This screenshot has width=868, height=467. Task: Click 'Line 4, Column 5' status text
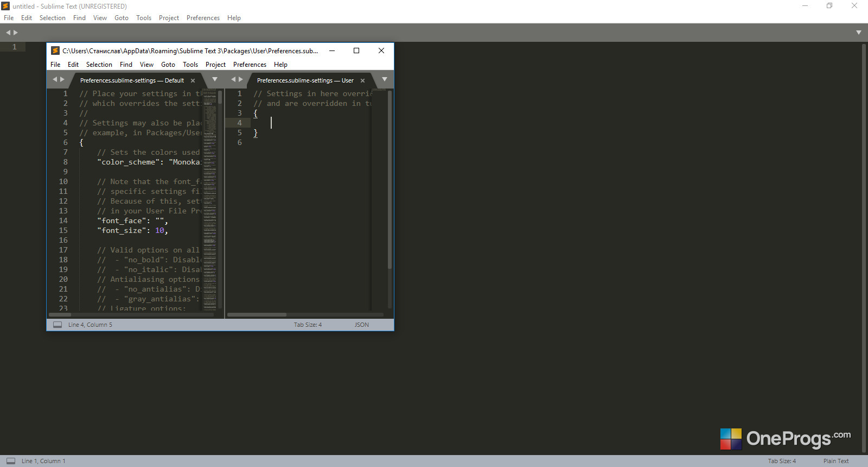coord(90,325)
